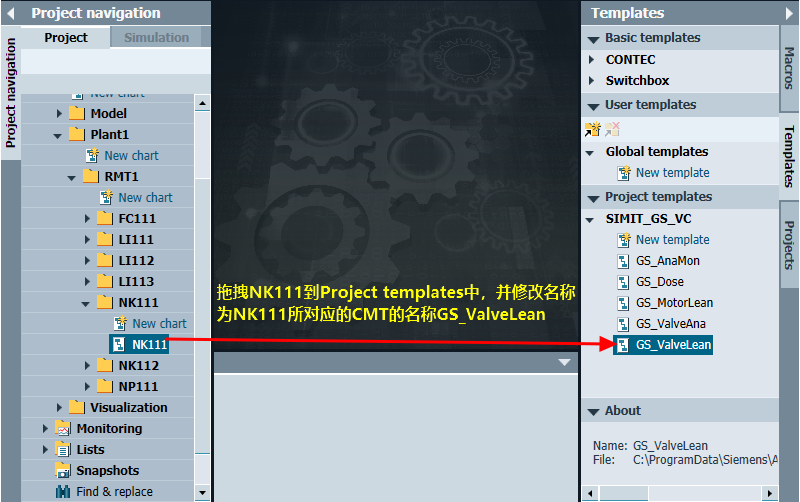The image size is (800, 502).
Task: Click the Plant1 folder icon
Action: click(77, 134)
